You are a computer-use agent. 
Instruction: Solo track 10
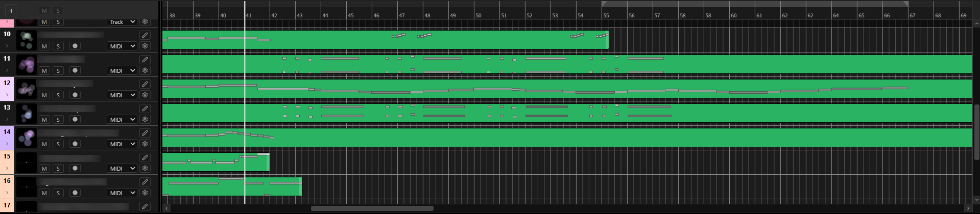58,46
